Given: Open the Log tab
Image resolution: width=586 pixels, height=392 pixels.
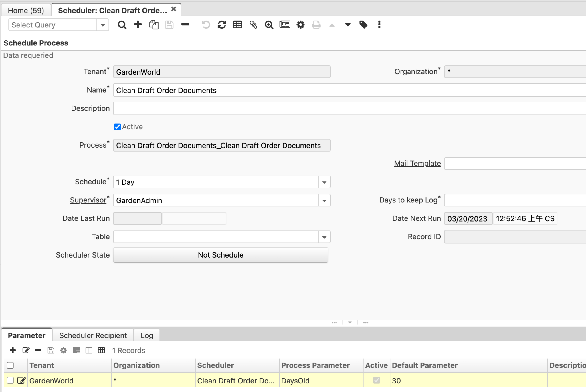Looking at the screenshot, I should click(x=146, y=335).
